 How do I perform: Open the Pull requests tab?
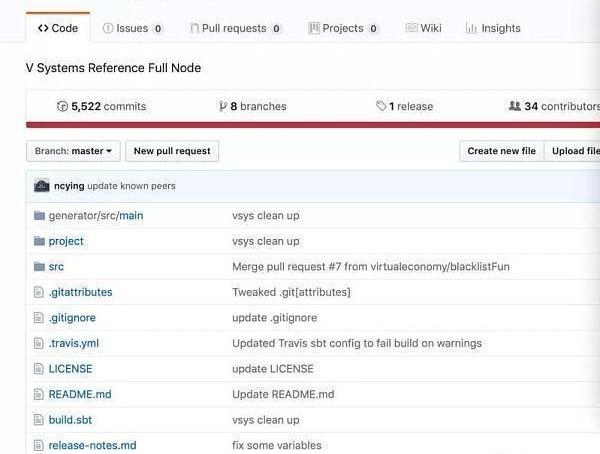[236, 28]
